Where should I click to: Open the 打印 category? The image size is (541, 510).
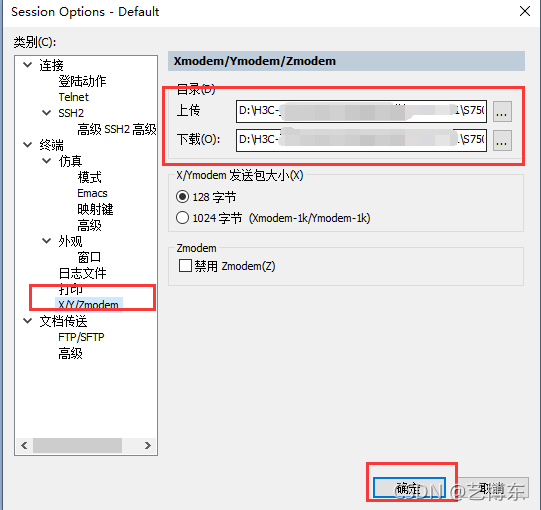click(x=70, y=289)
